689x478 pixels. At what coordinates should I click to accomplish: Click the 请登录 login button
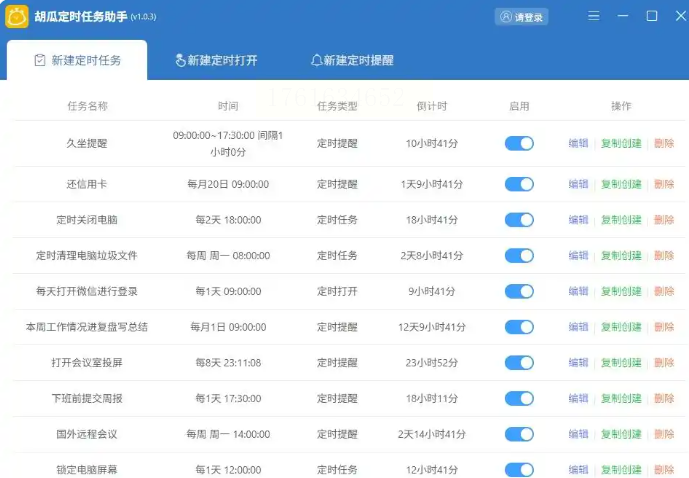[521, 17]
